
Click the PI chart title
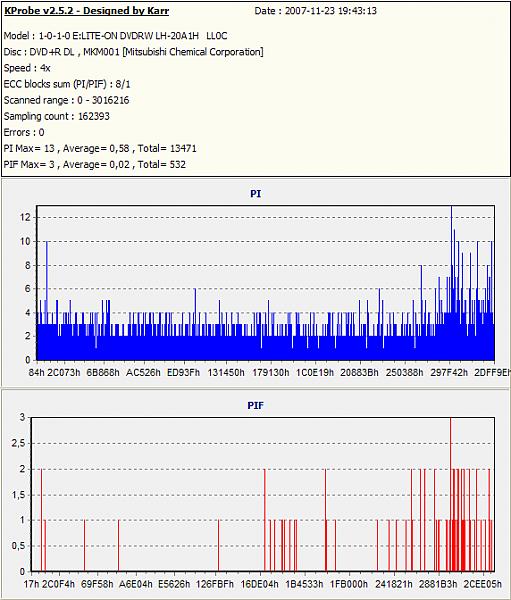pos(256,194)
